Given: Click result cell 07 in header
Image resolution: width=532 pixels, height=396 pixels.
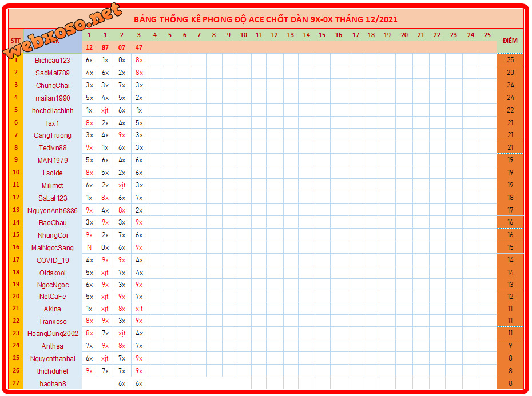Looking at the screenshot, I should coord(122,48).
